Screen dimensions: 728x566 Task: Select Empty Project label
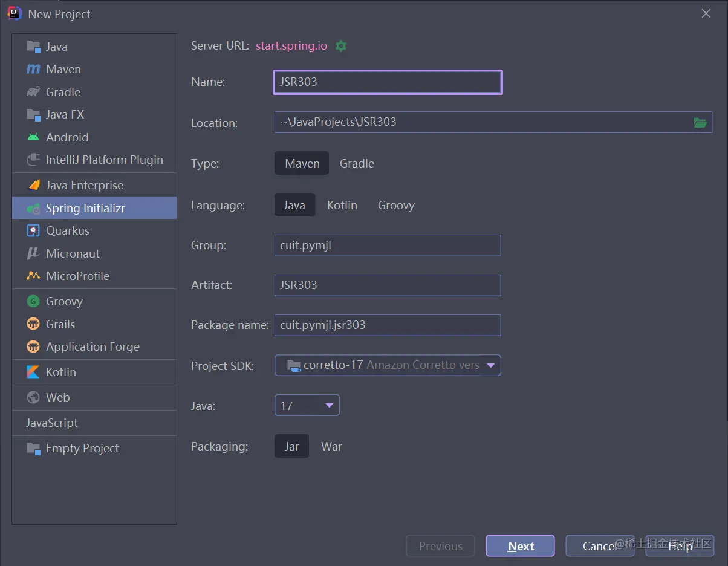[x=83, y=448]
